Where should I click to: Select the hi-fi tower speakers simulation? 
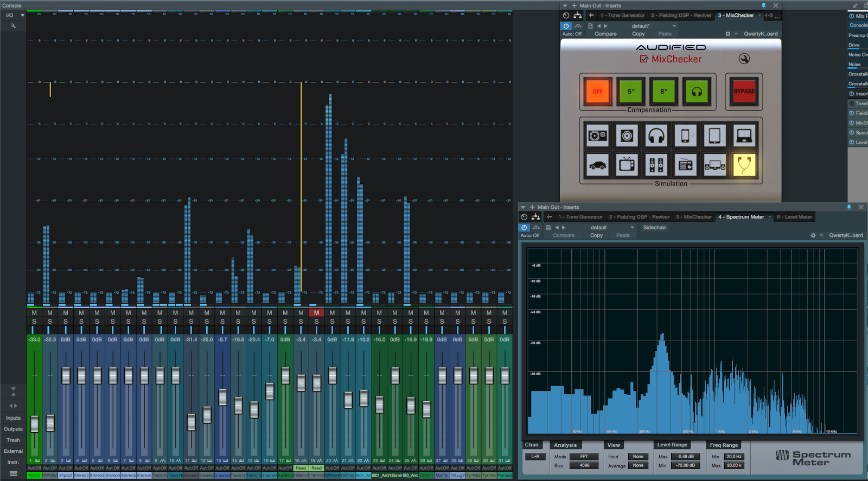coord(656,165)
